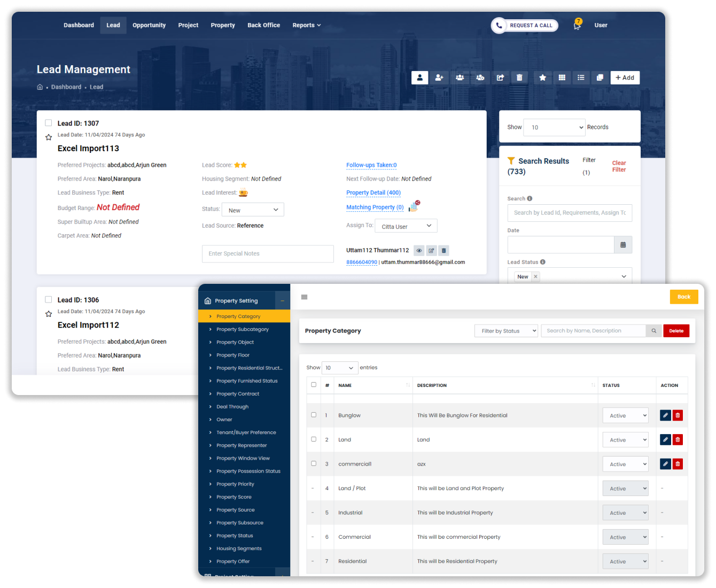The image size is (716, 588).
Task: Open the Opportunity menu item
Action: click(x=149, y=25)
